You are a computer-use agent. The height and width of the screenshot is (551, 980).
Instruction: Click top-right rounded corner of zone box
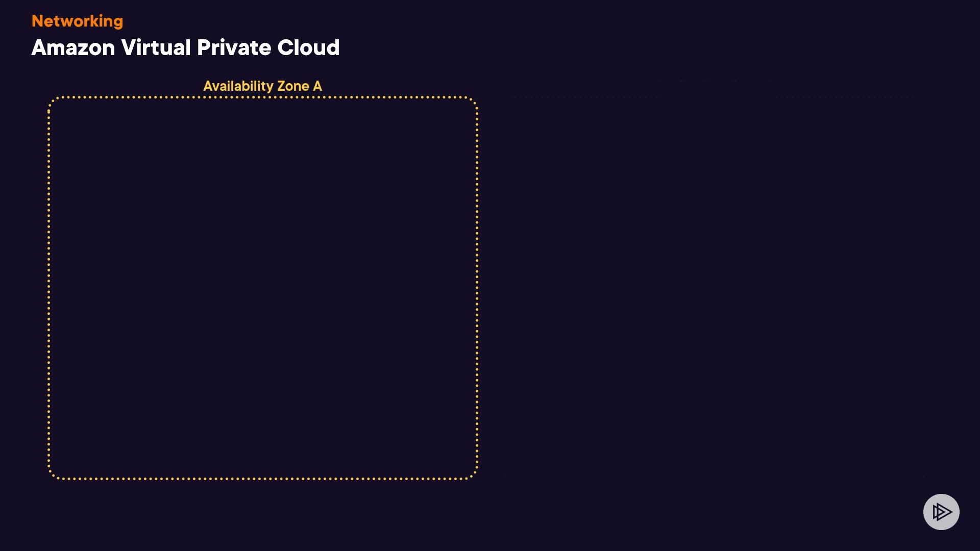(474, 101)
